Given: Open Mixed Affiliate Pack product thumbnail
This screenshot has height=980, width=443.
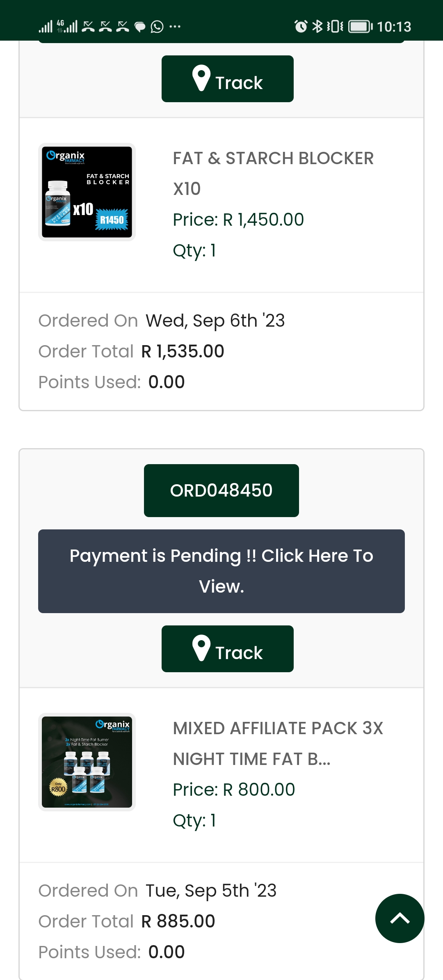Looking at the screenshot, I should (87, 762).
